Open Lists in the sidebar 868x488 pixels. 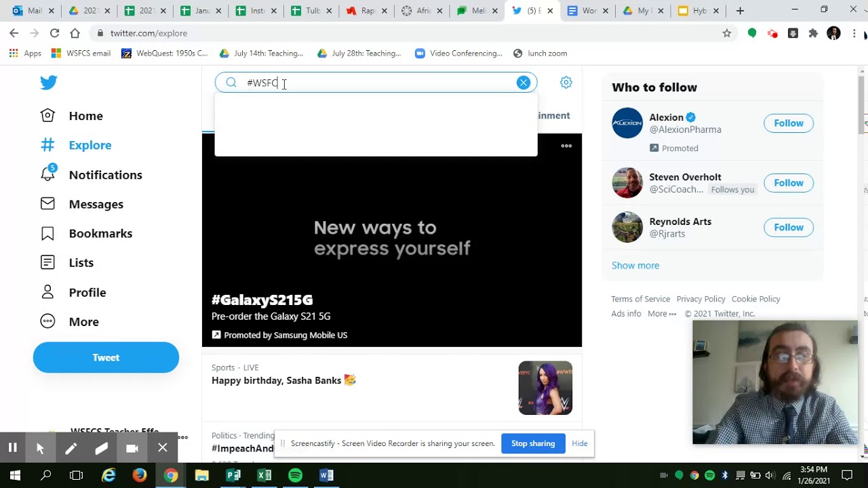(x=67, y=262)
